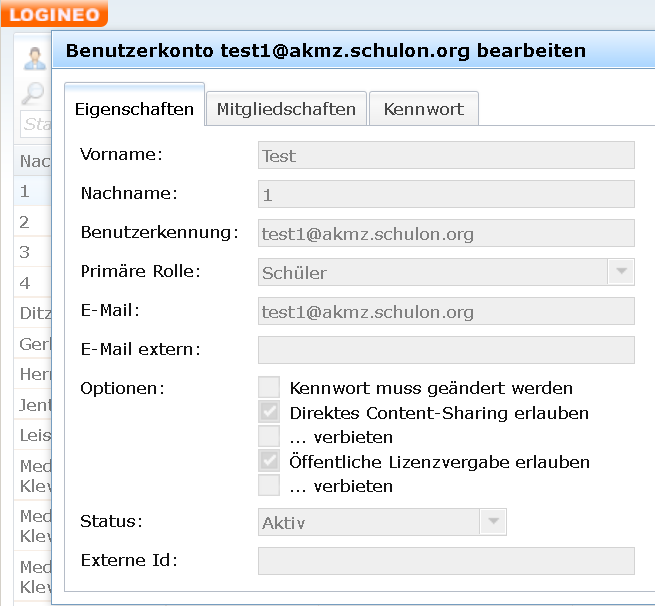Click the E-Mail field with test1 address

[x=446, y=311]
